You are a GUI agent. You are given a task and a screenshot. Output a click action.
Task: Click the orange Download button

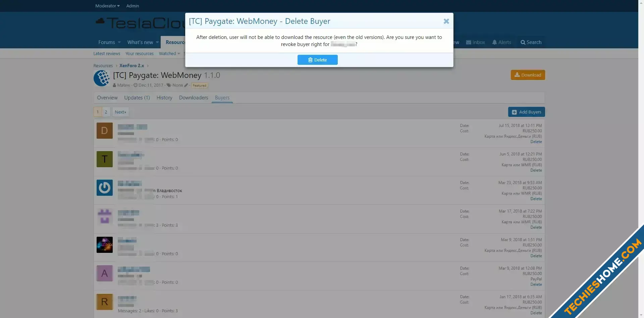pyautogui.click(x=528, y=75)
